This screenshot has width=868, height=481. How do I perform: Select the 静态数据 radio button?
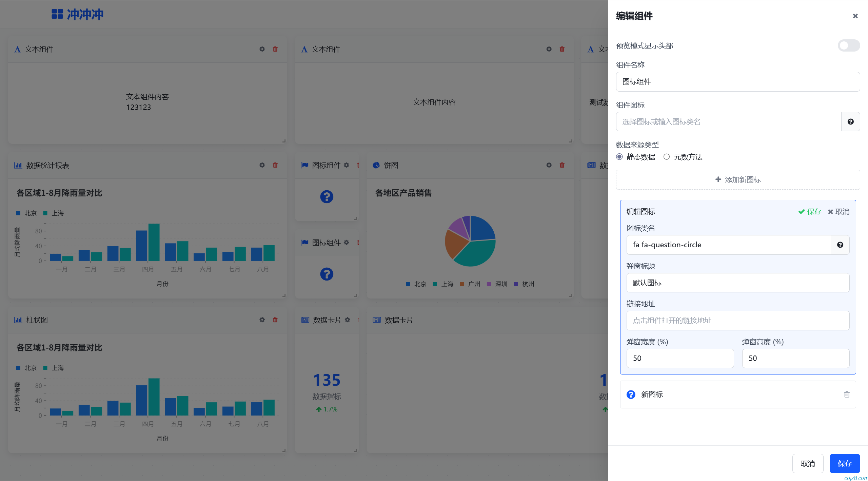pos(619,157)
